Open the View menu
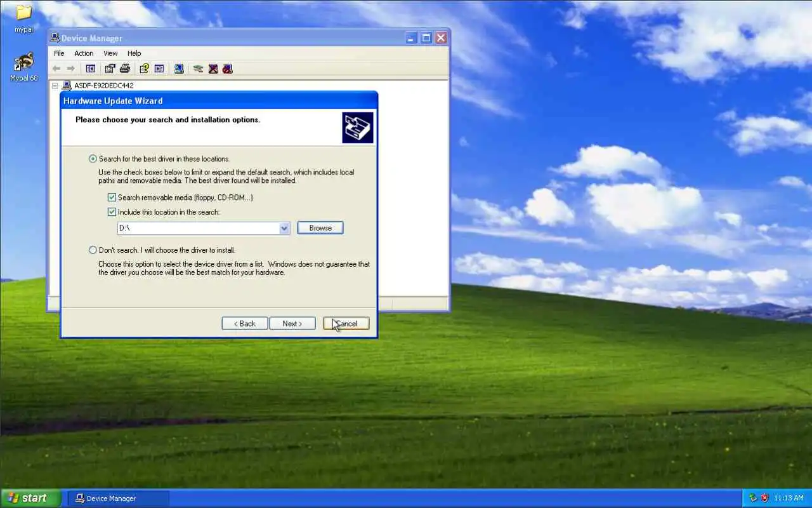The width and height of the screenshot is (812, 508). [110, 53]
